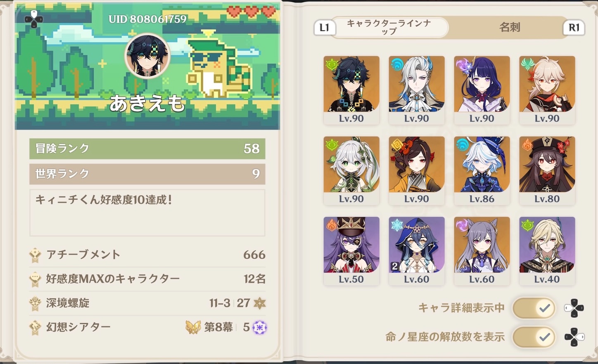The width and height of the screenshot is (598, 364).
Task: Select the Lv.80 Hu Tao character card
Action: coord(547,171)
